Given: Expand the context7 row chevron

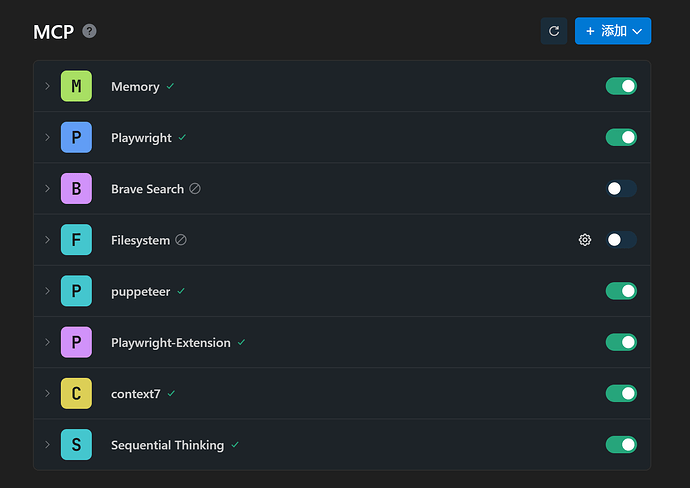Looking at the screenshot, I should coord(48,393).
